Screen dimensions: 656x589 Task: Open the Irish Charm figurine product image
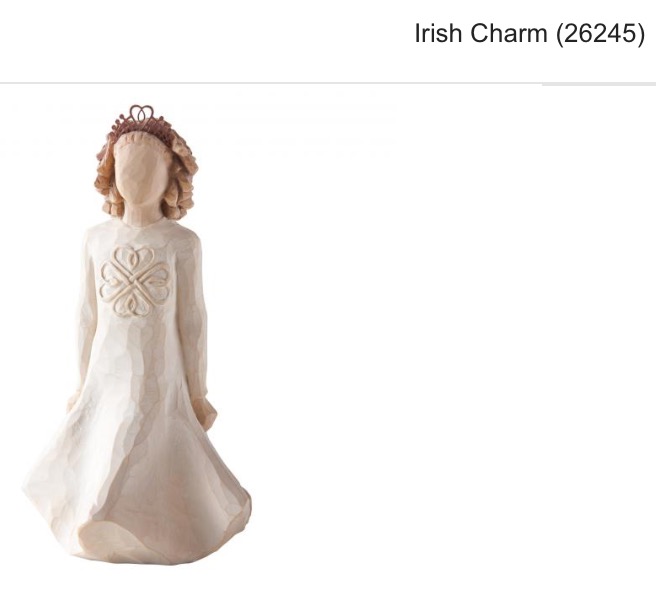tap(137, 335)
